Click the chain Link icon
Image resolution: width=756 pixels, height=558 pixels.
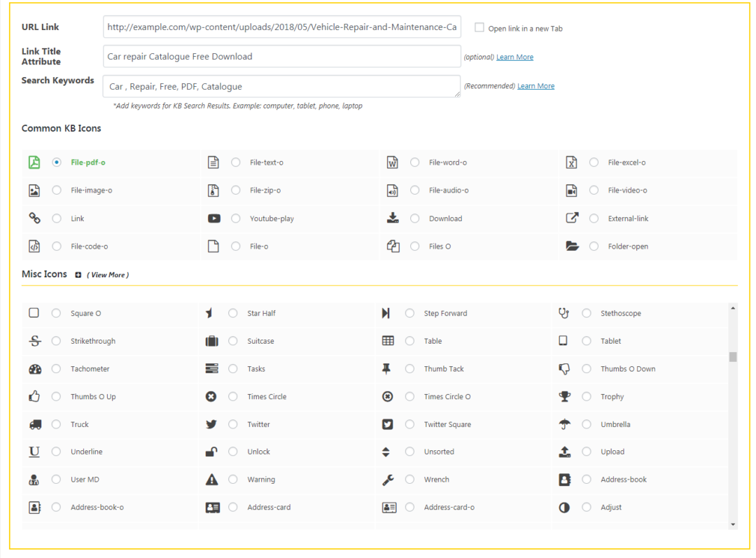(34, 218)
